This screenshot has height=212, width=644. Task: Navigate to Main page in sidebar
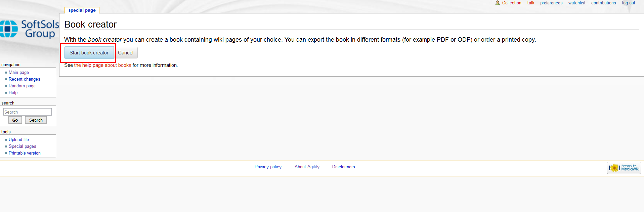pos(19,73)
